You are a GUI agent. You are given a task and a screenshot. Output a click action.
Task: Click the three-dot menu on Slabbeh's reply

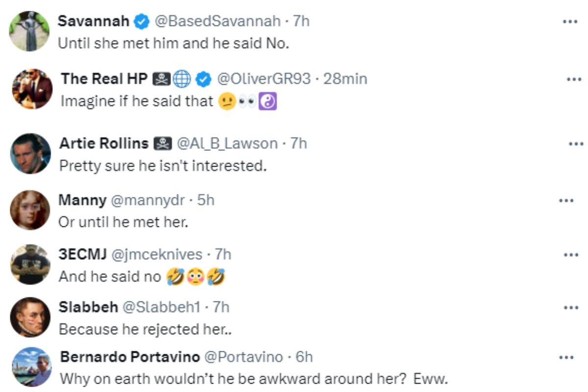[571, 308]
